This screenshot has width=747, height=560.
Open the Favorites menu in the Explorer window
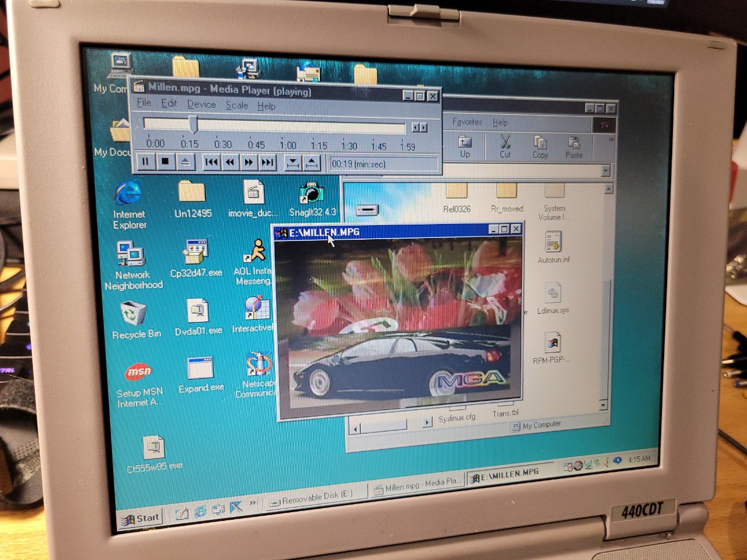(x=467, y=122)
